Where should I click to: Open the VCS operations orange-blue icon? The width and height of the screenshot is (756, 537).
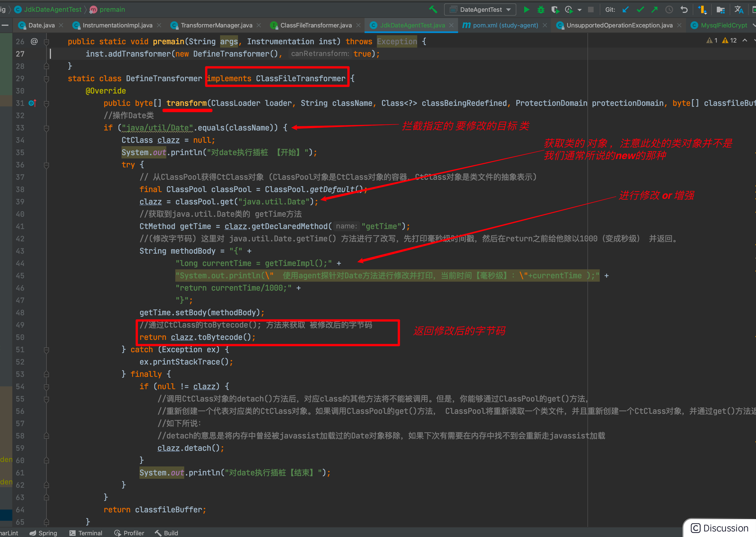(702, 10)
